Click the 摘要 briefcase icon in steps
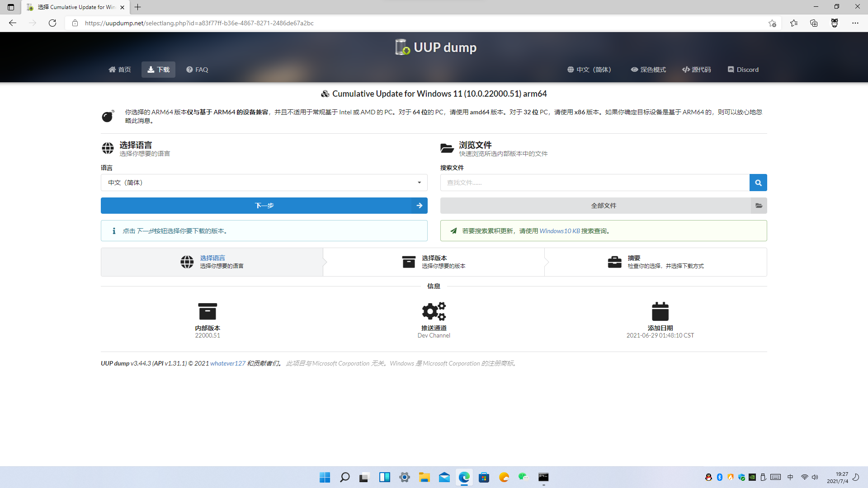 click(615, 262)
